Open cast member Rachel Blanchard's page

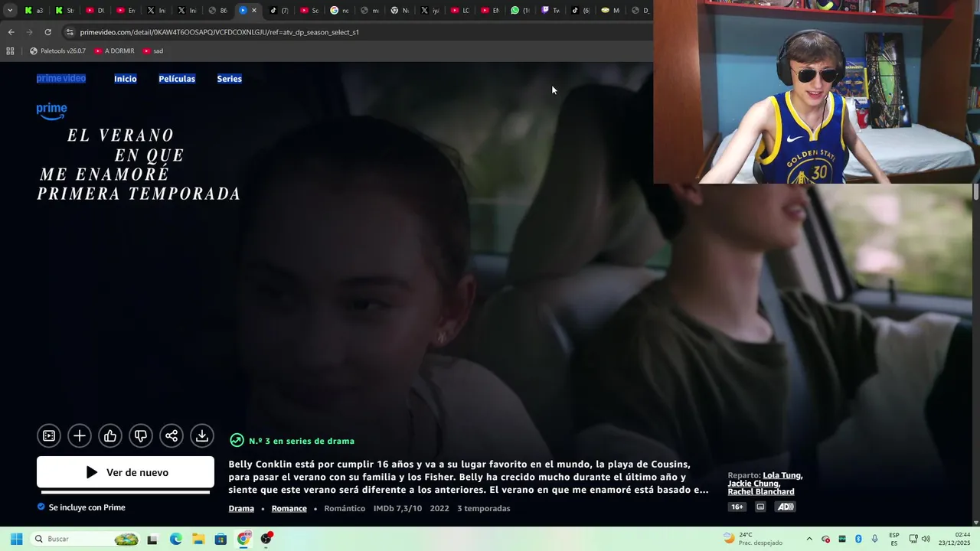pos(761,492)
